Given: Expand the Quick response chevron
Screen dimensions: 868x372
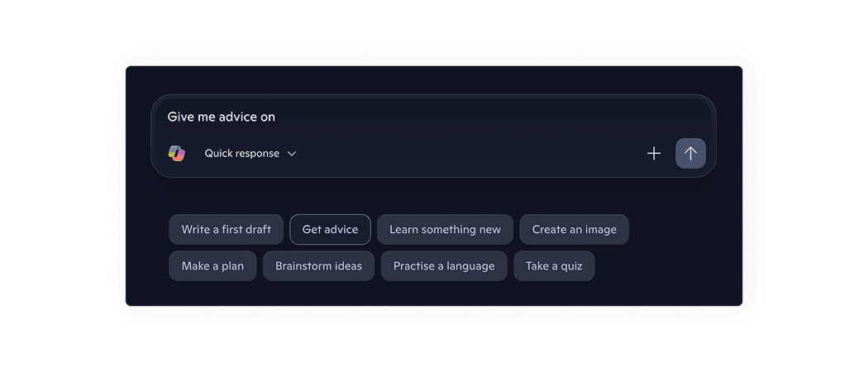Looking at the screenshot, I should click(292, 154).
